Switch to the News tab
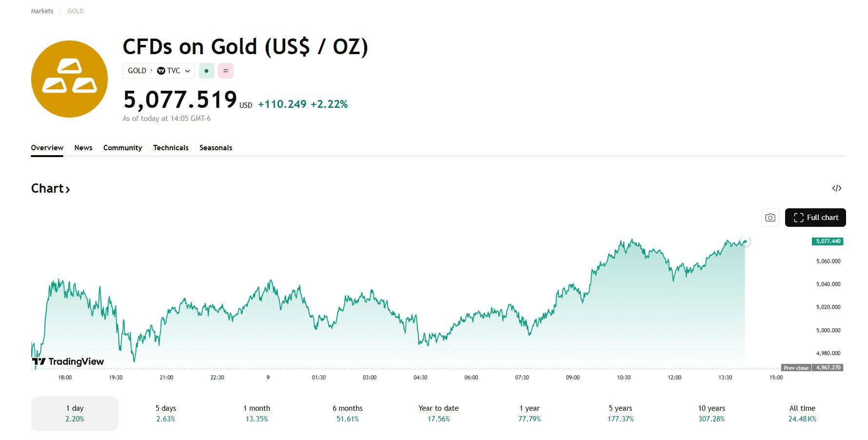The image size is (868, 440). point(83,148)
